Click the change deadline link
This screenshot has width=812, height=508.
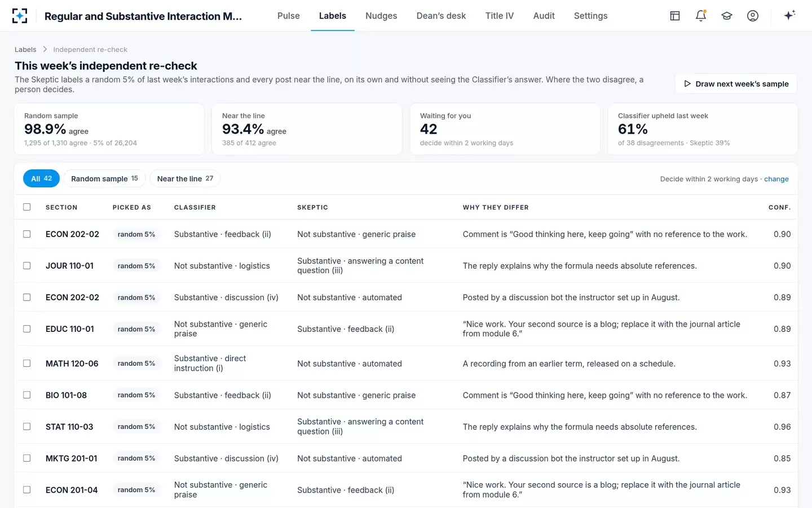776,179
